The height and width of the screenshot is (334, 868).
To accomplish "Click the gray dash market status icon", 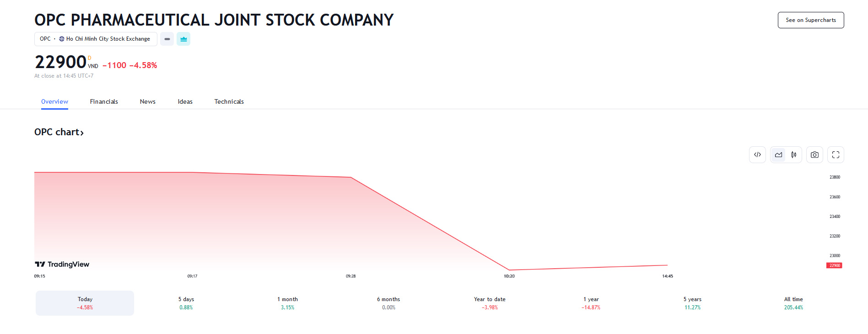I will click(167, 39).
